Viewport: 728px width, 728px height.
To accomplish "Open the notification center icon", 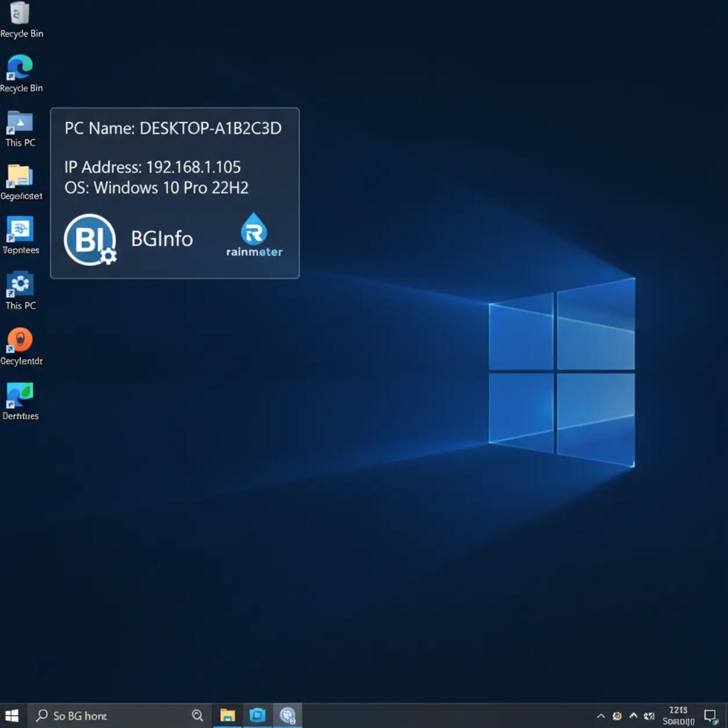I will coord(710,716).
